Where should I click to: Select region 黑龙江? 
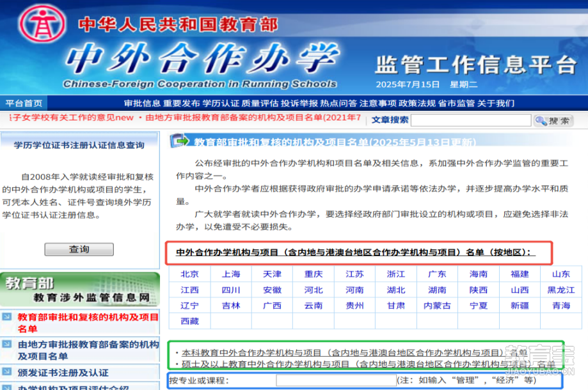point(561,290)
